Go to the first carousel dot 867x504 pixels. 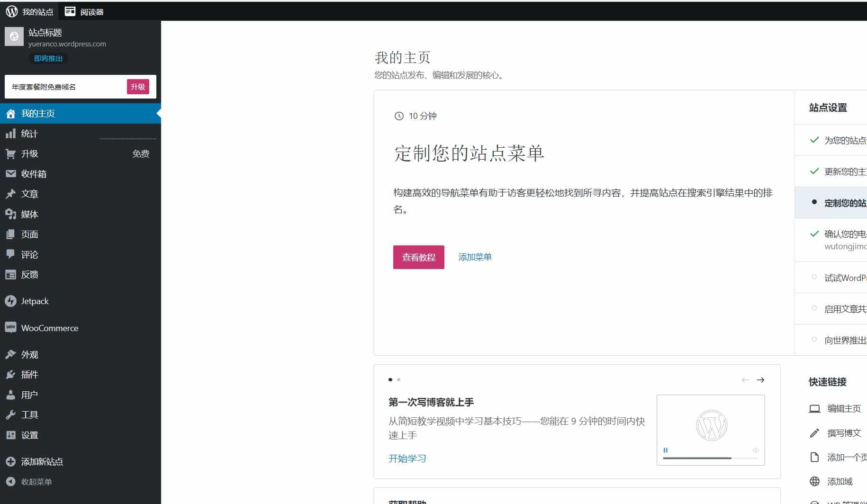pyautogui.click(x=390, y=379)
